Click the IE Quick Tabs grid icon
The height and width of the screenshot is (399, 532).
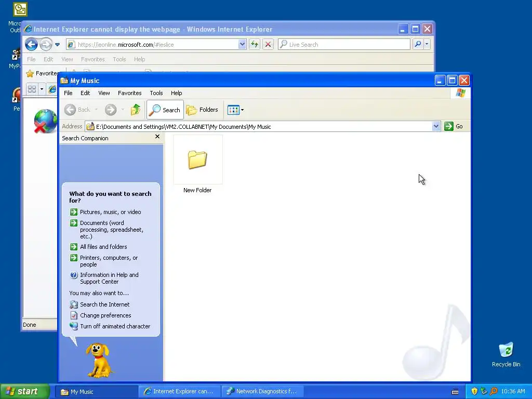point(32,89)
